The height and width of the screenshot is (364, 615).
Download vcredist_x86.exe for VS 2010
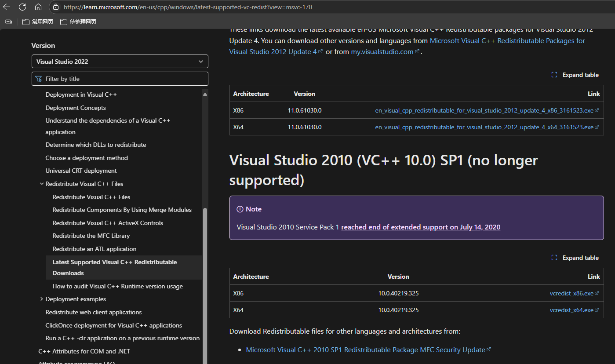[571, 293]
